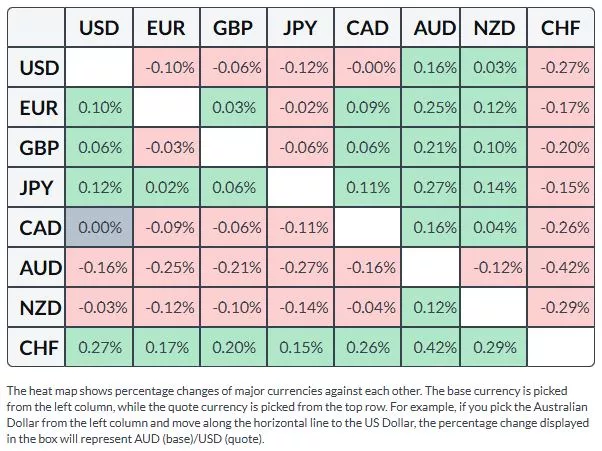Click the empty USD/USD diagonal cell

coord(98,68)
